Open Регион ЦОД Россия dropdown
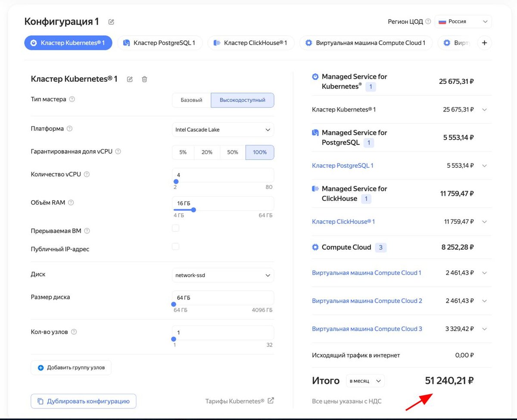Viewport: 517px width, 420px height. [x=463, y=22]
